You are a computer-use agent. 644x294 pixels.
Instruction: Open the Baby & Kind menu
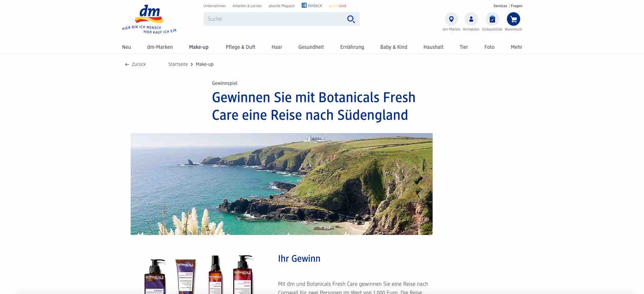point(394,47)
